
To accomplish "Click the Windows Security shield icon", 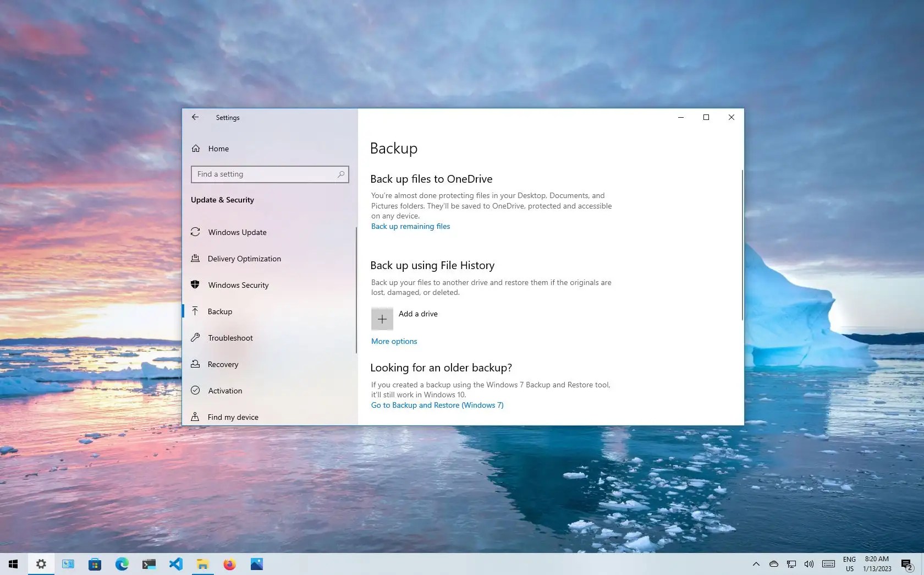I will 196,284.
